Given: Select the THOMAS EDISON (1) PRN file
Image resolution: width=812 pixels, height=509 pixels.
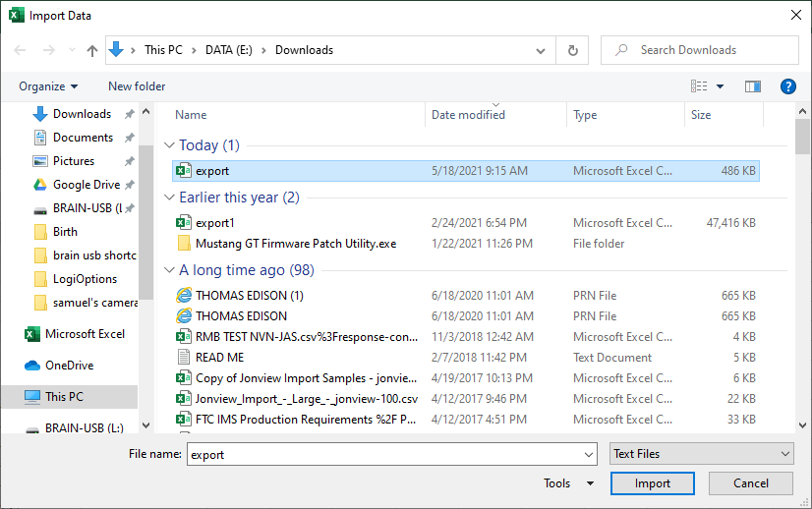Looking at the screenshot, I should tap(249, 296).
